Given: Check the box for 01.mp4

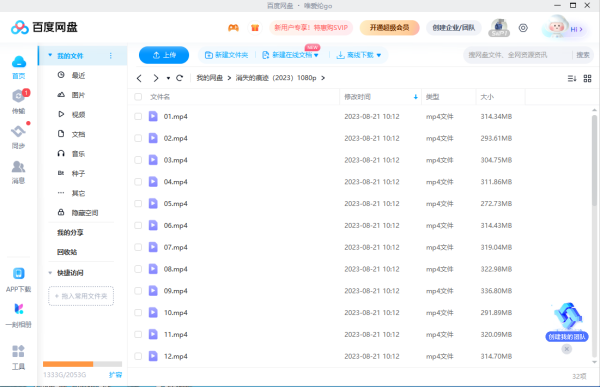Looking at the screenshot, I should click(138, 116).
